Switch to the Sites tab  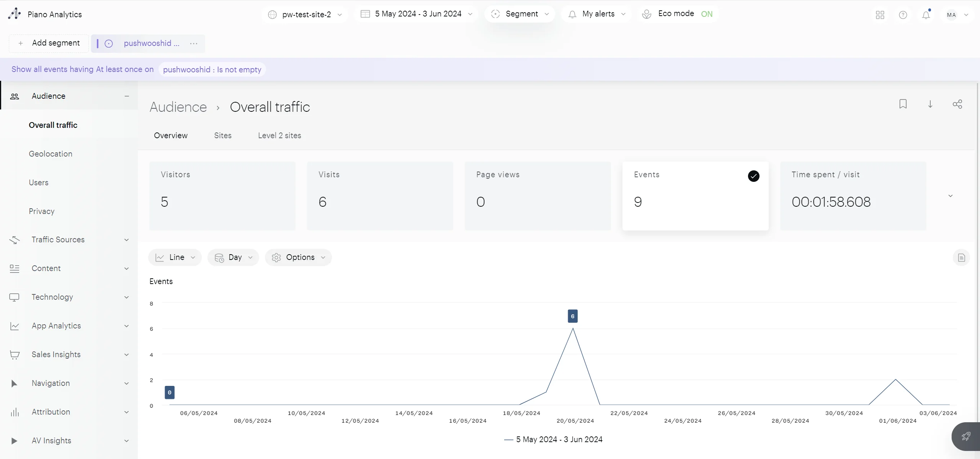pos(222,136)
